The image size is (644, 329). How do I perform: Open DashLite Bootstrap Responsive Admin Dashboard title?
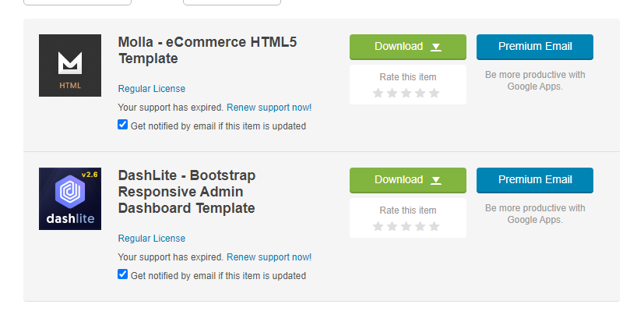pyautogui.click(x=187, y=192)
